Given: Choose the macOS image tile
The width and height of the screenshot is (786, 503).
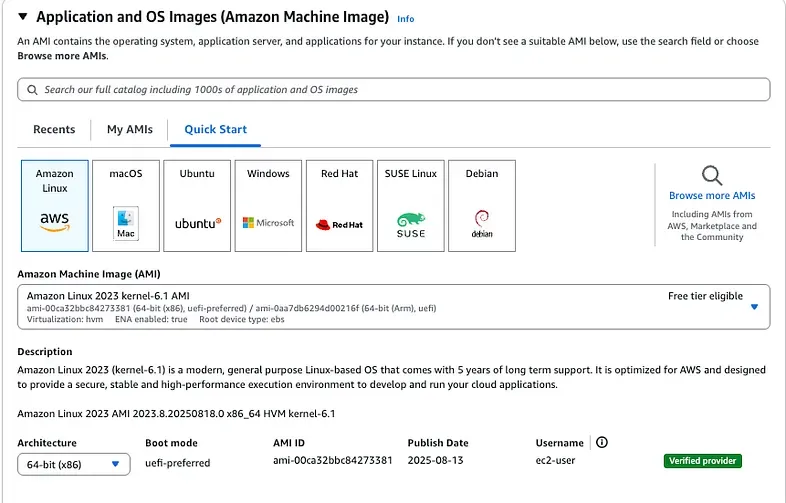Looking at the screenshot, I should pos(125,205).
